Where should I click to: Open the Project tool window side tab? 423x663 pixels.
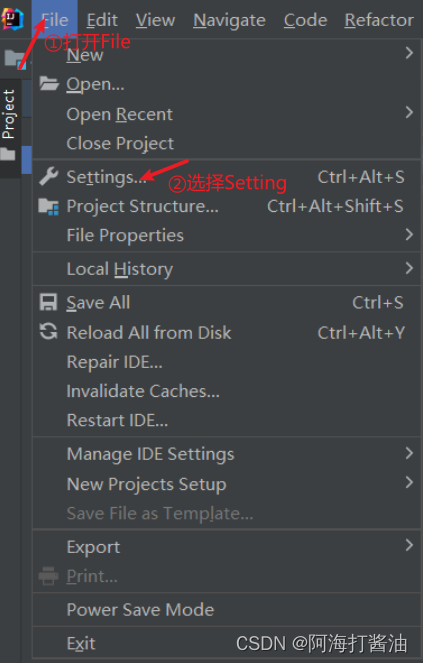tap(8, 114)
